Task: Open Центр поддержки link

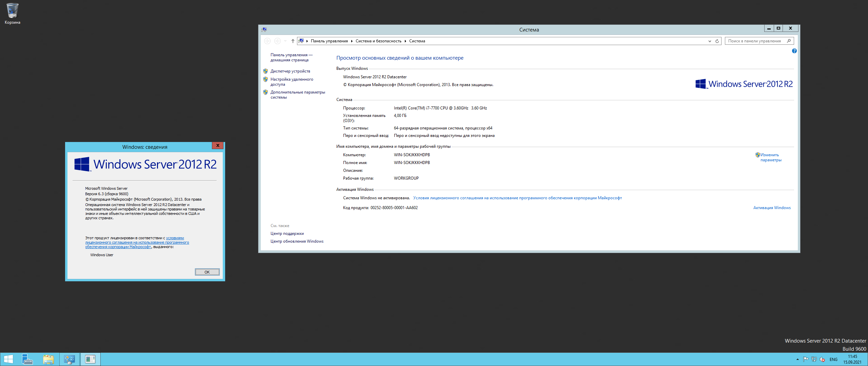Action: pyautogui.click(x=287, y=233)
